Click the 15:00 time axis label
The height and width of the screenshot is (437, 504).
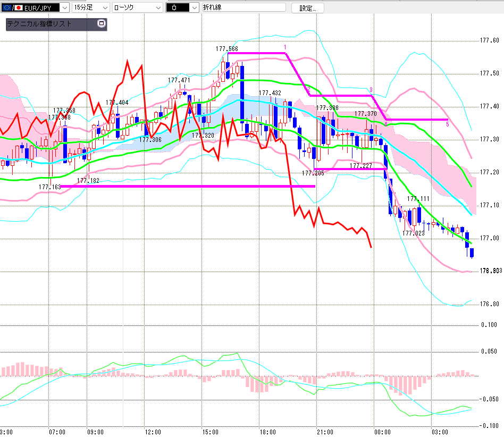pos(210,432)
